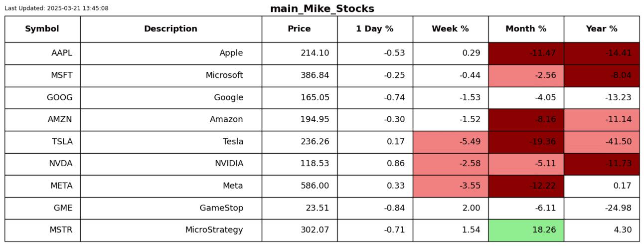Click the Price column header
This screenshot has height=246, width=644.
pyautogui.click(x=299, y=29)
